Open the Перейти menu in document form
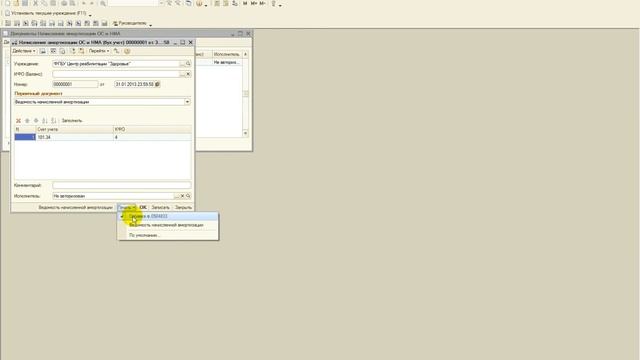 coord(99,51)
